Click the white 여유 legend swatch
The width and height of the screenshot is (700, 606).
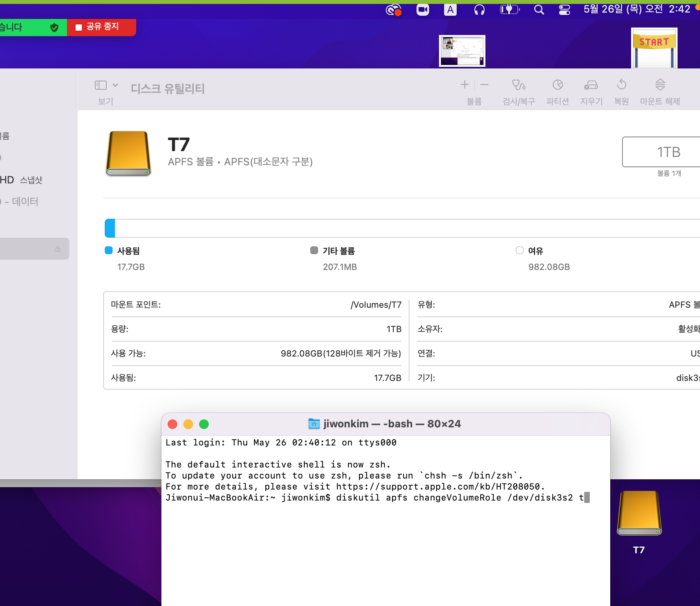520,250
